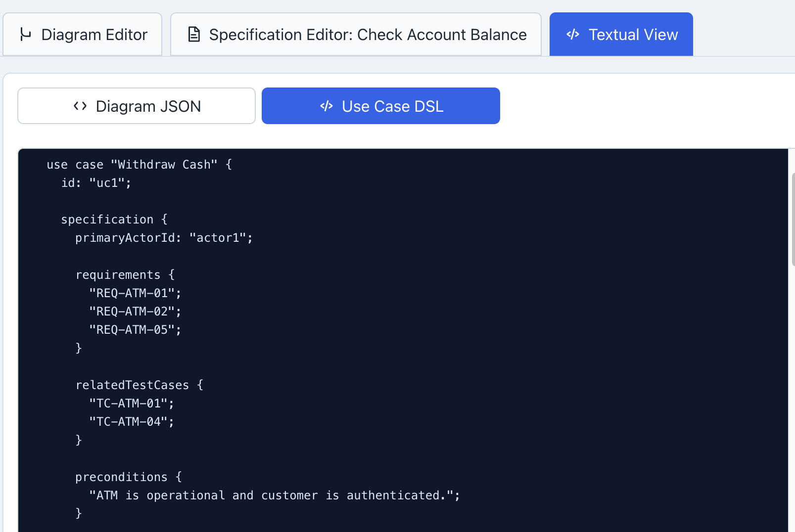Click the code panel vertical scrollbar thumb
This screenshot has width=795, height=532.
(793, 220)
